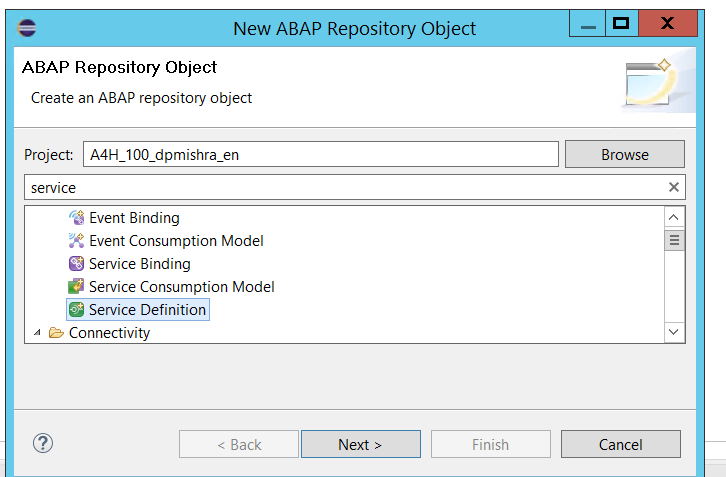The width and height of the screenshot is (726, 477).
Task: Collapse the Connectivity tree node
Action: pos(38,333)
